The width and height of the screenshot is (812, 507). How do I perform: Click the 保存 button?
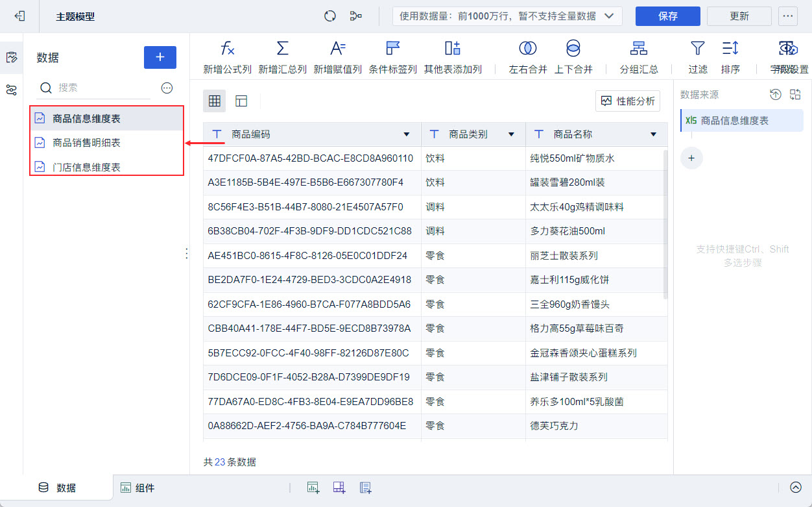point(668,16)
